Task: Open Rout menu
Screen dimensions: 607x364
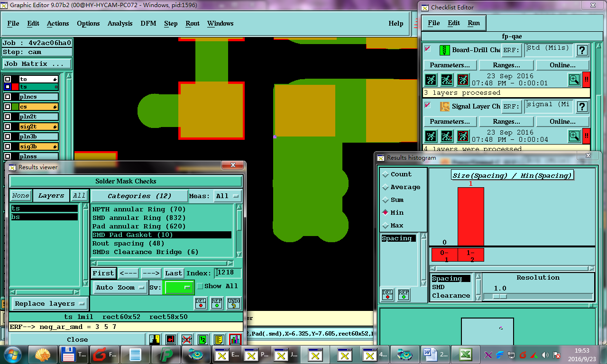Action: (x=193, y=23)
